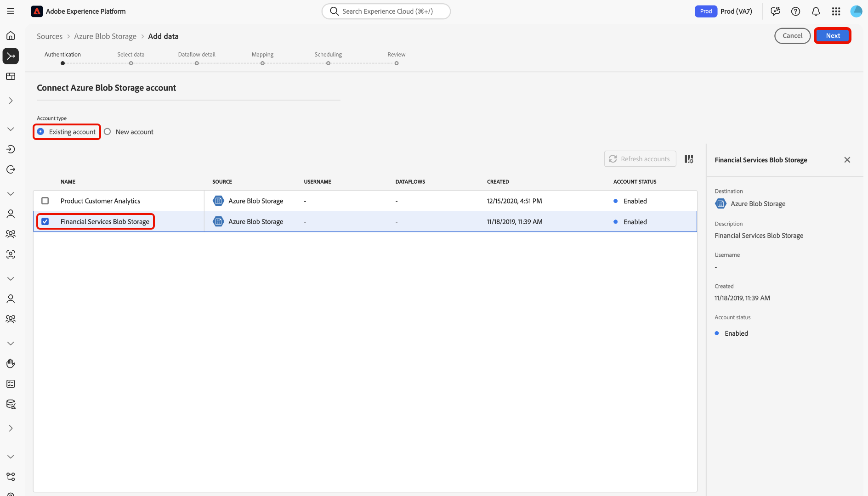The height and width of the screenshot is (496, 868).
Task: Open the Help question-mark icon
Action: pos(795,11)
